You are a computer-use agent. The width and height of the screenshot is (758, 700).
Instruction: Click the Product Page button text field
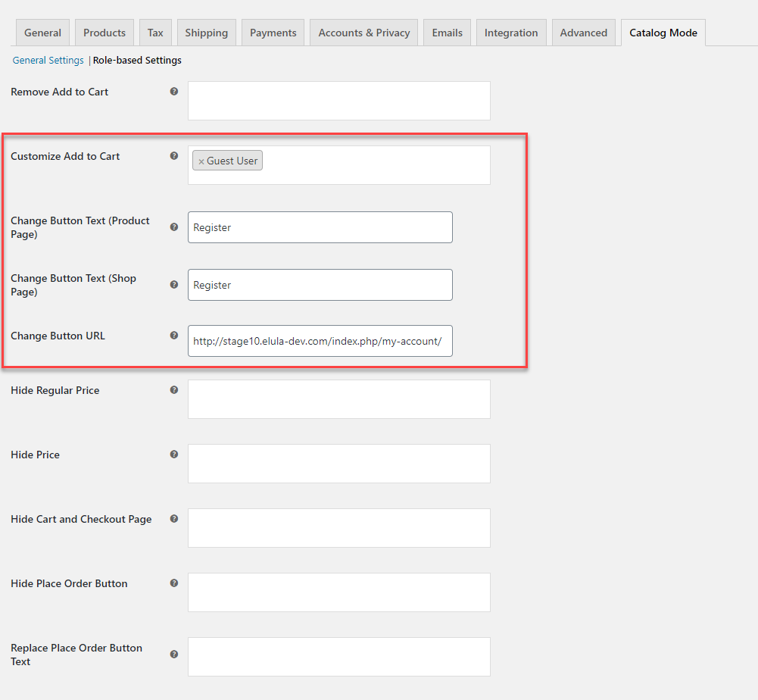[x=320, y=227]
